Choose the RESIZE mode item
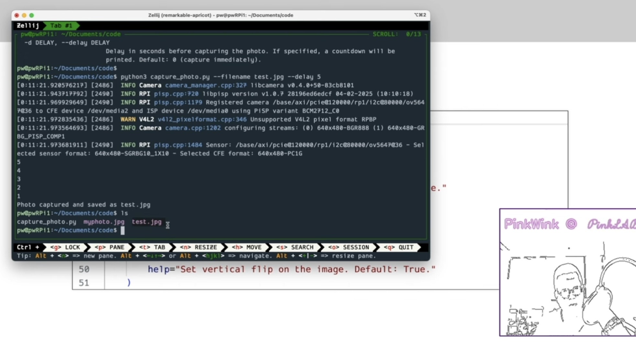This screenshot has height=364, width=636. tap(198, 247)
